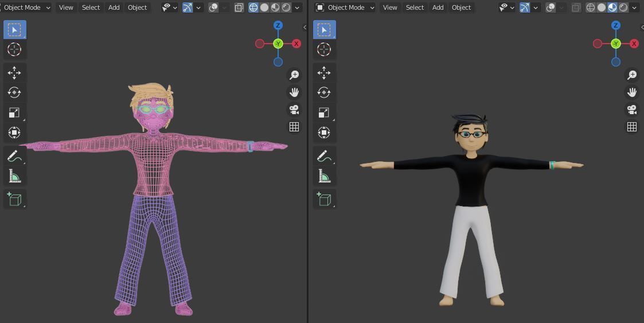
Task: Open Add menu in left viewport
Action: click(x=114, y=7)
